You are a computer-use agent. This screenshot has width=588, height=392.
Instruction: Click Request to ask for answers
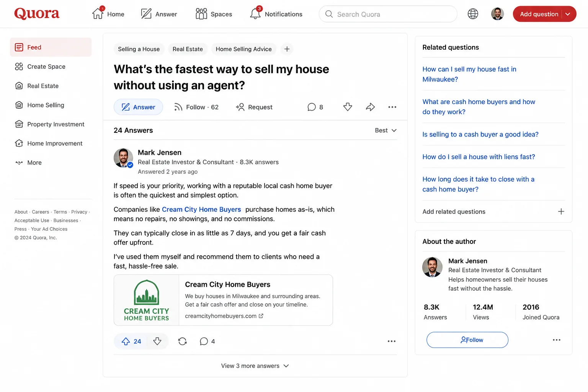click(254, 107)
